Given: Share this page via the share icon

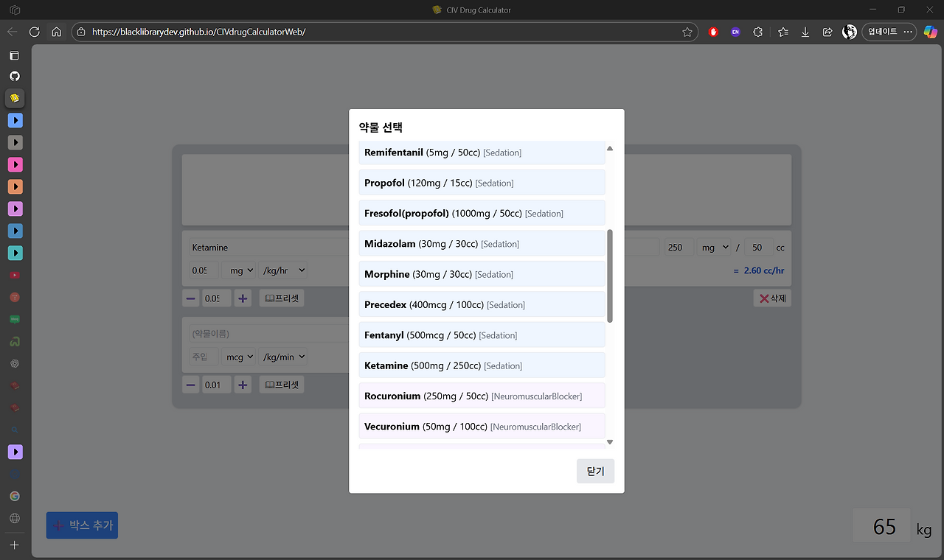Looking at the screenshot, I should pos(827,32).
